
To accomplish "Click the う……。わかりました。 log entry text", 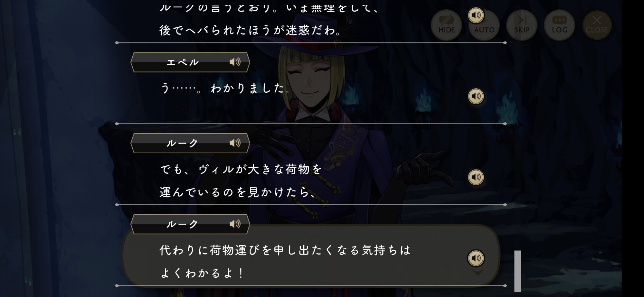I will tap(225, 88).
